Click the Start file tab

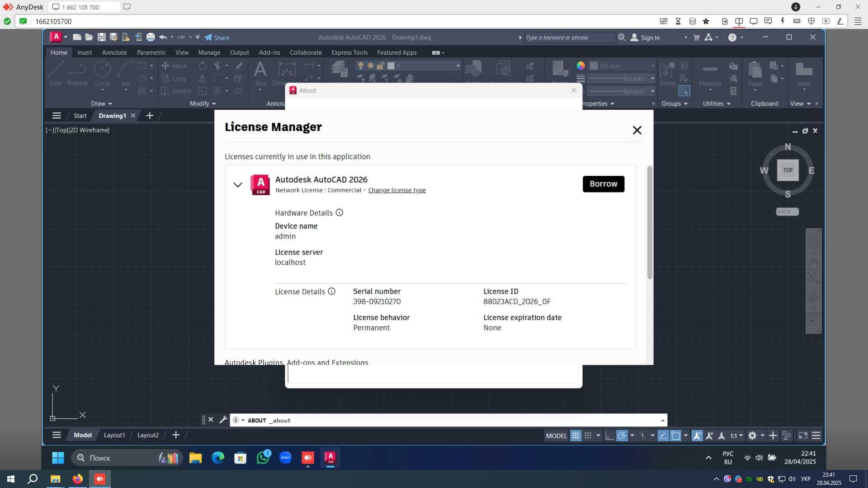80,116
